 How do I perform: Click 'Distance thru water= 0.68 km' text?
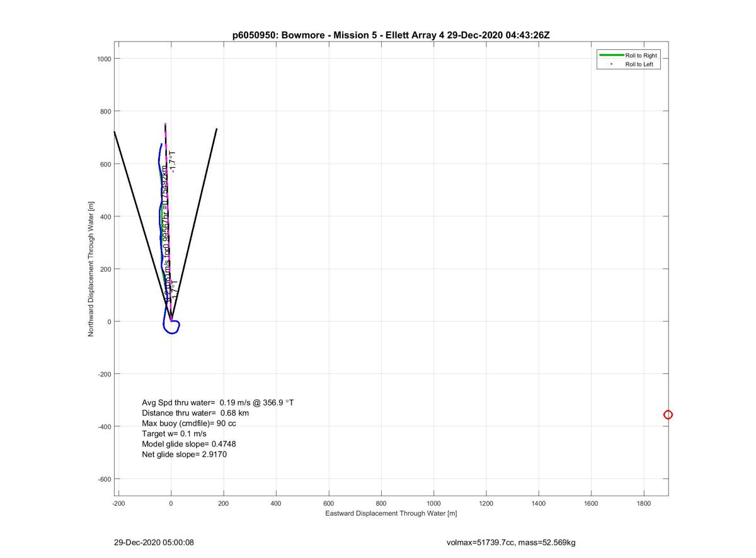(195, 413)
